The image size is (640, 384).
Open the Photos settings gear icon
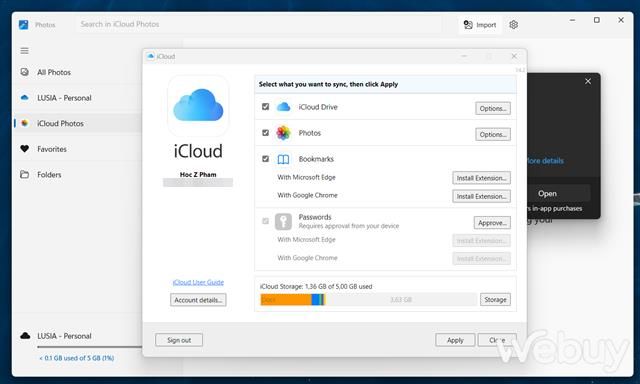coord(513,25)
